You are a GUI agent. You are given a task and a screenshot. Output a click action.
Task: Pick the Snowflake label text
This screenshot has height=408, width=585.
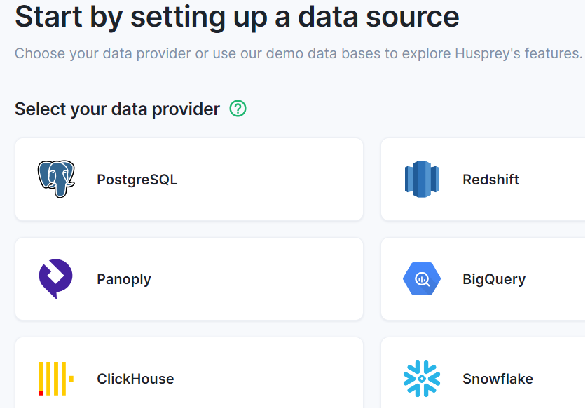(498, 379)
